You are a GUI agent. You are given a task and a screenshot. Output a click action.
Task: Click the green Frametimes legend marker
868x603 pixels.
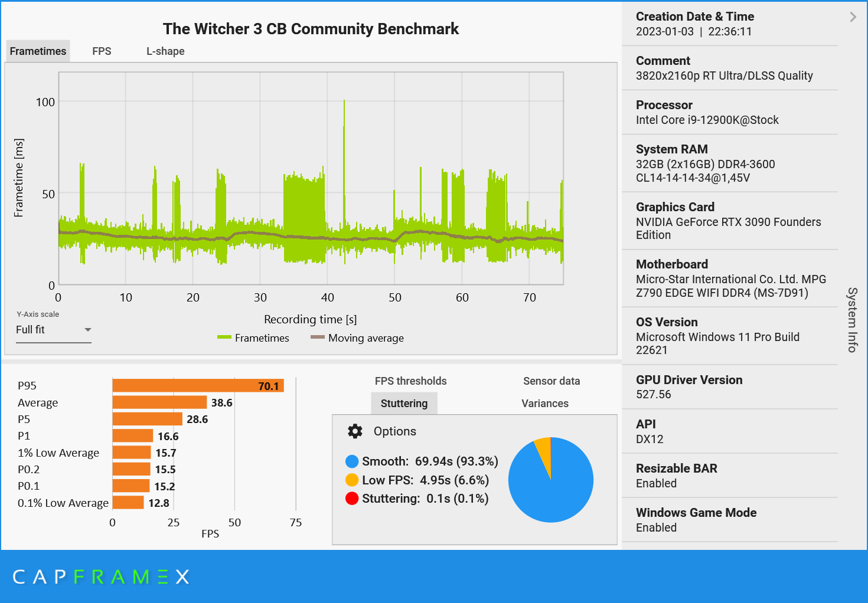point(224,337)
